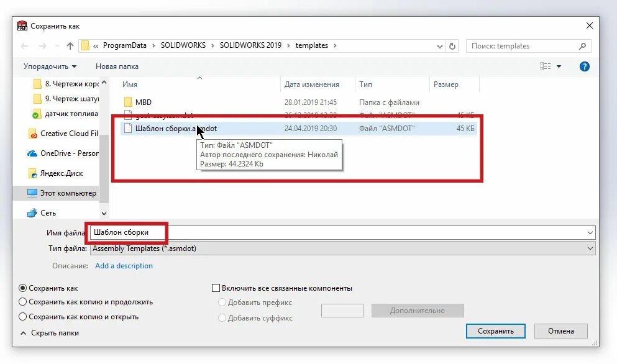Click the prefix/suffix text box

[342, 311]
